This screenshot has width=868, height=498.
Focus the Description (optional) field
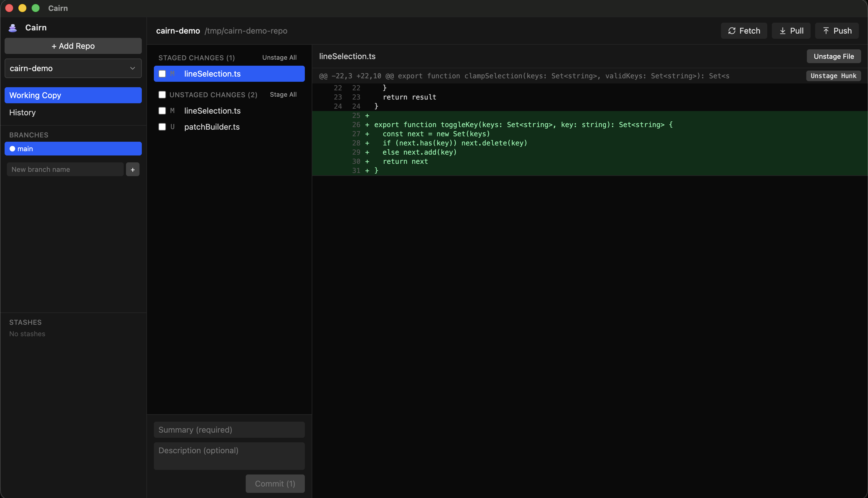click(x=229, y=456)
